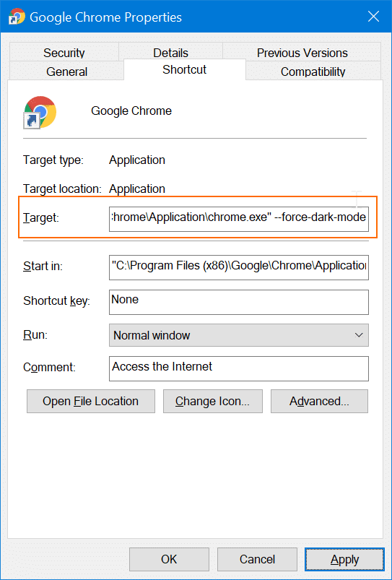Click the large Google Chrome logo icon
Viewport: 392px width, 580px height.
coord(40,113)
